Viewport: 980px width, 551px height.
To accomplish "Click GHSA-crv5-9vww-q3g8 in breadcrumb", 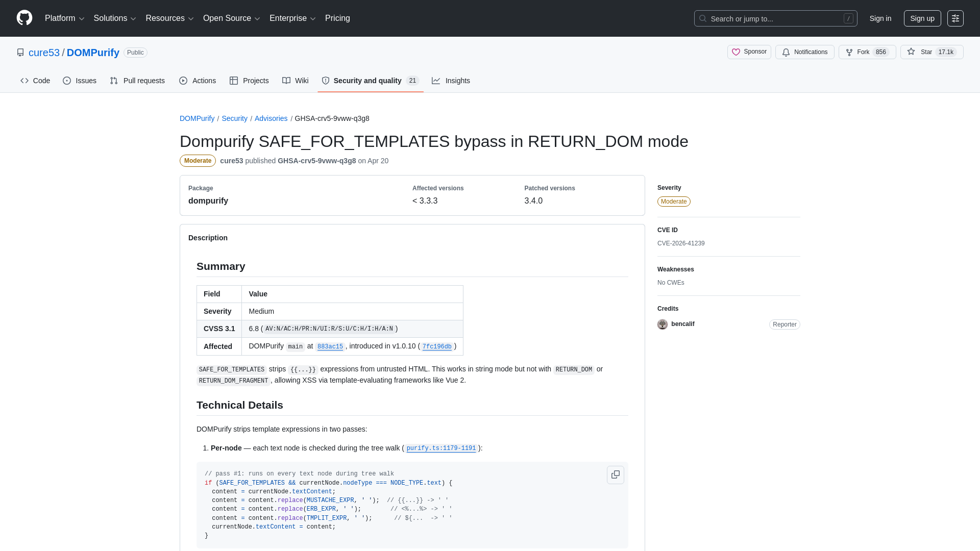I will (332, 118).
